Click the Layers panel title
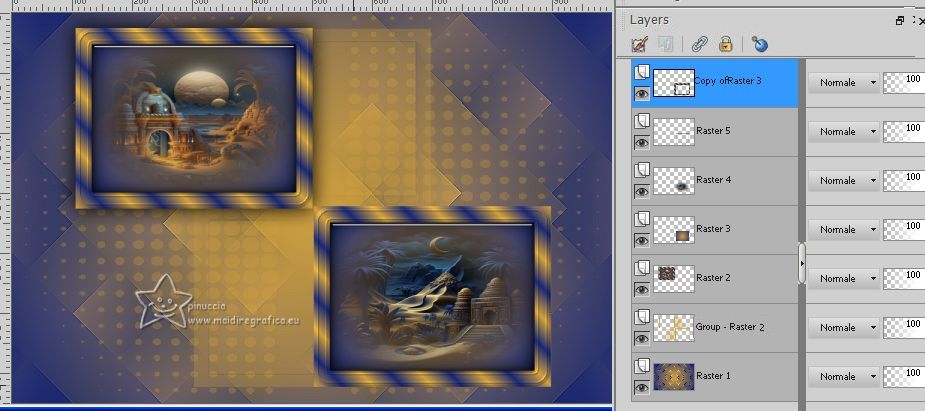 (x=649, y=19)
